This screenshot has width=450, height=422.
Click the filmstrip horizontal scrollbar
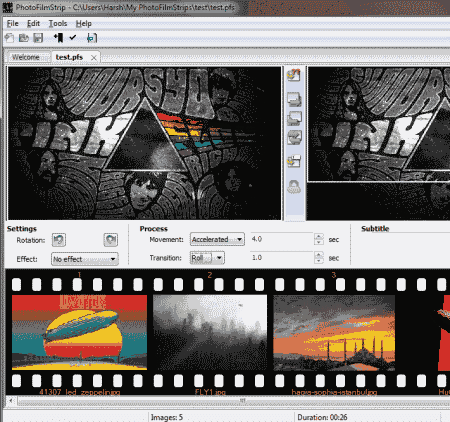pyautogui.click(x=233, y=401)
